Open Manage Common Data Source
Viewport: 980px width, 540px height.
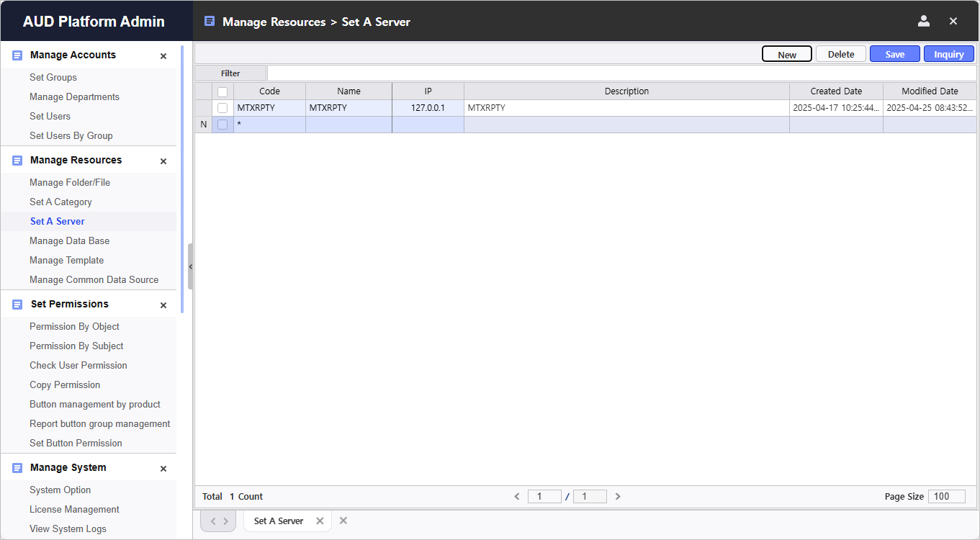pos(94,279)
